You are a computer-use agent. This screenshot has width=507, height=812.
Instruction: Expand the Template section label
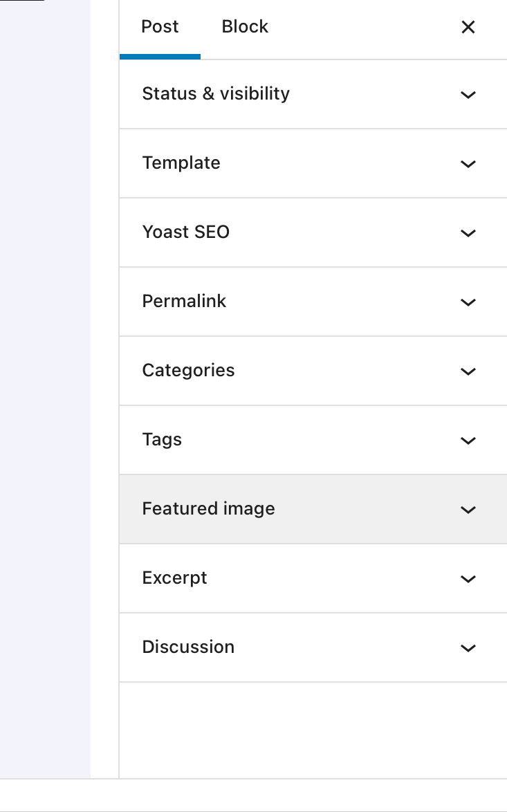pyautogui.click(x=181, y=163)
